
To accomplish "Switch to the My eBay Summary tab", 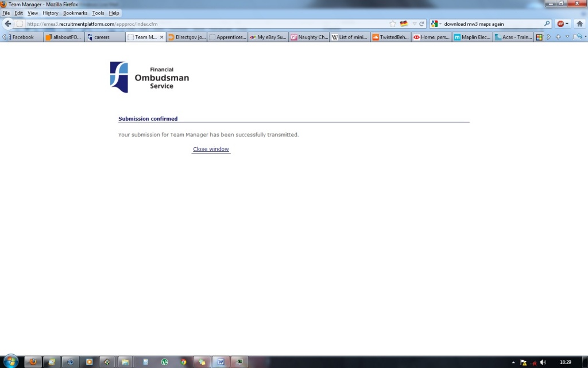I will point(268,37).
